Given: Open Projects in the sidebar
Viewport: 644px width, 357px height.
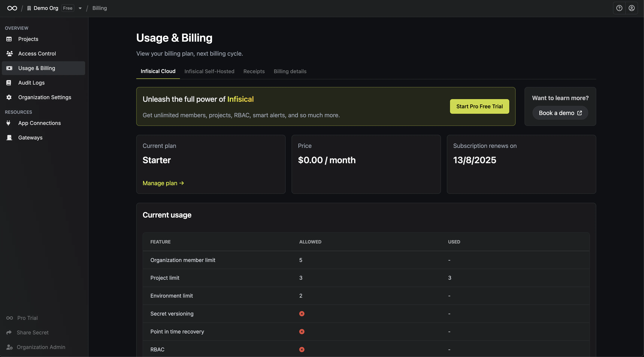Looking at the screenshot, I should (x=43, y=39).
